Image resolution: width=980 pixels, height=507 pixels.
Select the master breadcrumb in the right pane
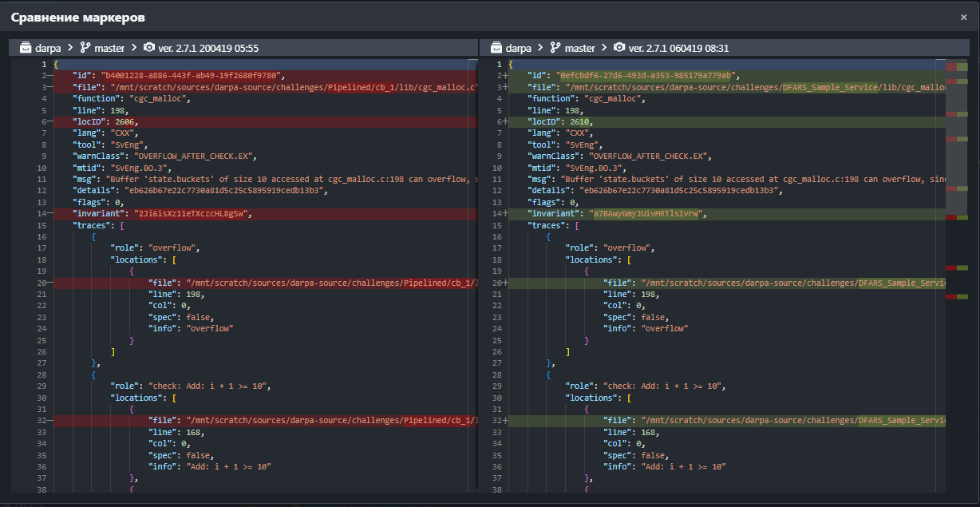click(579, 48)
